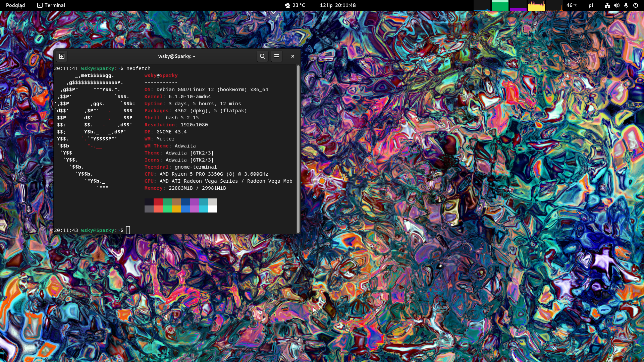Click the 46 °C temperature indicator
The height and width of the screenshot is (362, 644).
572,5
